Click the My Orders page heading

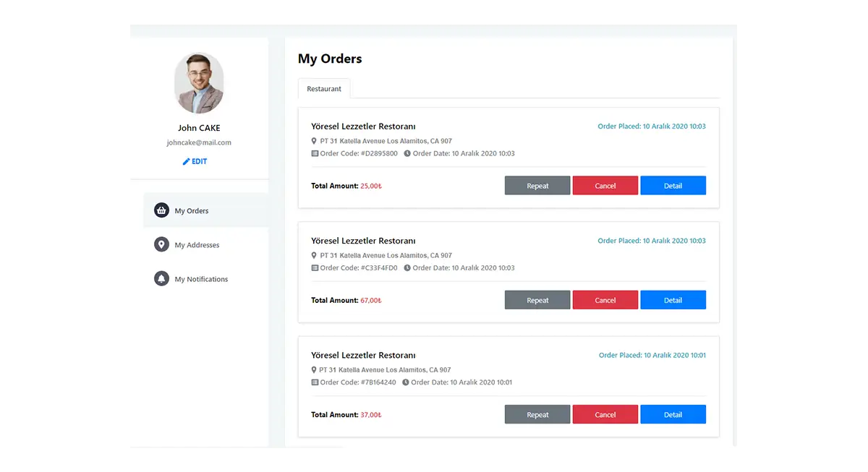[330, 59]
